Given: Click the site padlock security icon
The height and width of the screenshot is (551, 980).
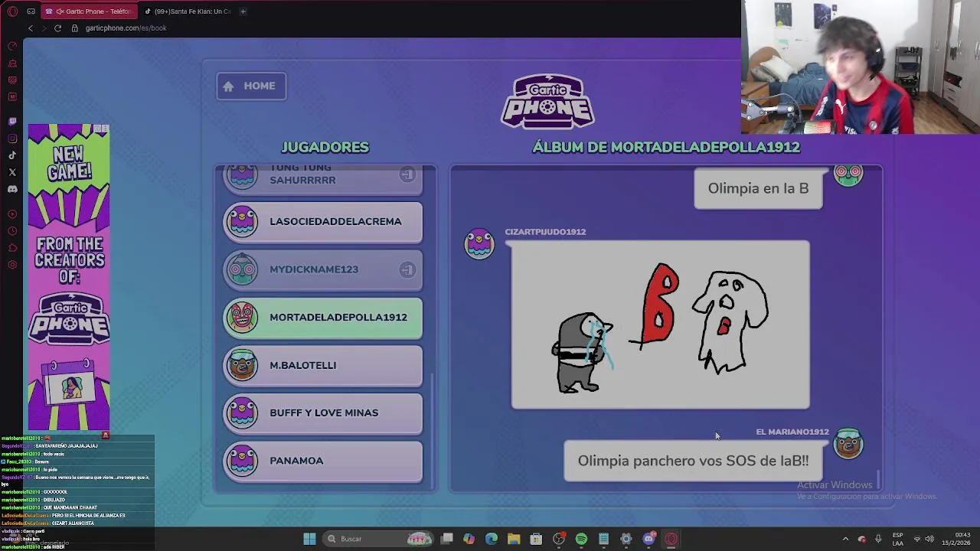Looking at the screenshot, I should coord(75,28).
